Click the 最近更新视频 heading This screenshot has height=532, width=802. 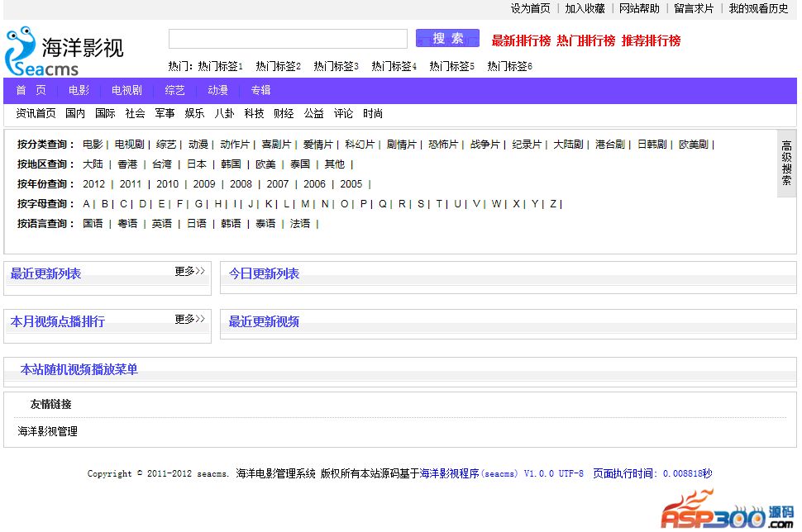(264, 321)
